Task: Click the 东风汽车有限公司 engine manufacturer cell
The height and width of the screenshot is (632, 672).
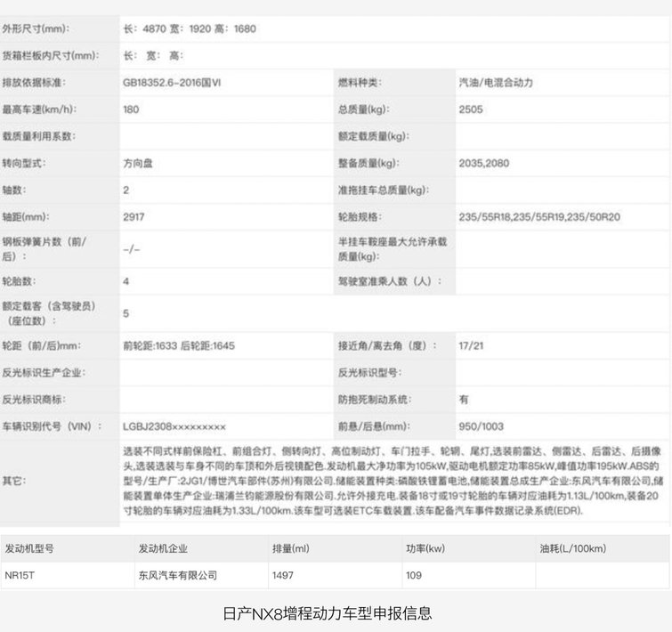Action: pos(177,576)
